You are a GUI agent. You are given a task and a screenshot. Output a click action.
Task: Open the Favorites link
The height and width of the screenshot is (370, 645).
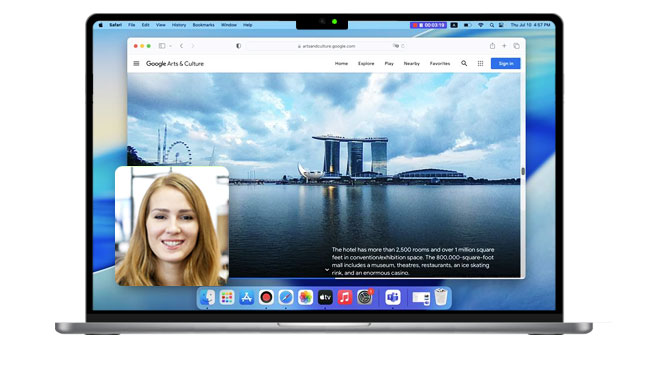pyautogui.click(x=440, y=63)
